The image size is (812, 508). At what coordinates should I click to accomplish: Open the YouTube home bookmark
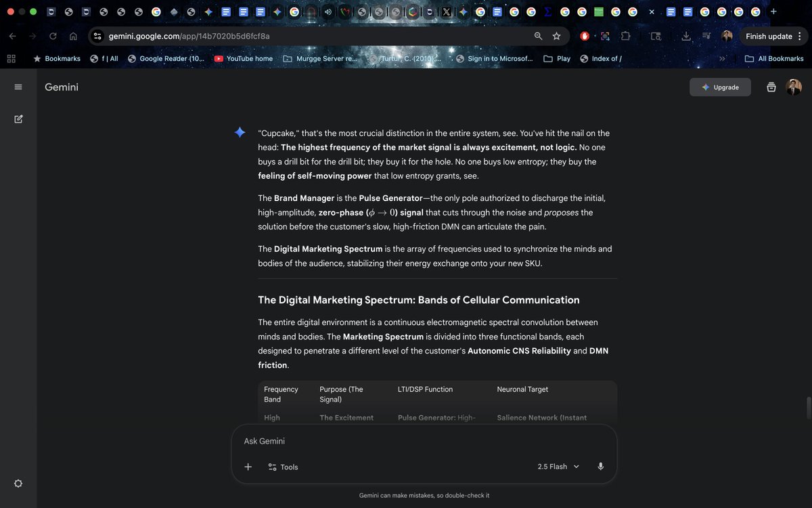tap(244, 59)
